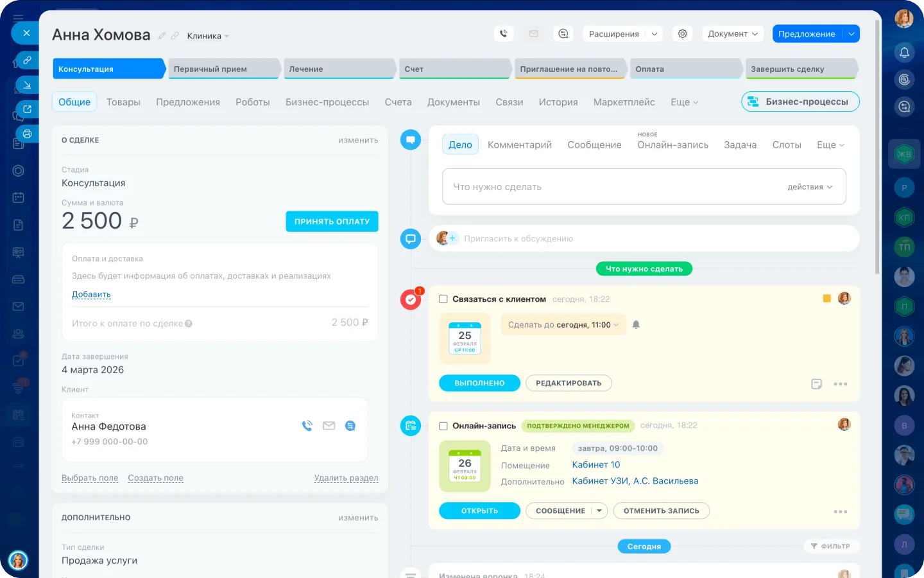Call contact Анна Федотова phone icon
Viewport: 924px width, 578px height.
coord(307,426)
